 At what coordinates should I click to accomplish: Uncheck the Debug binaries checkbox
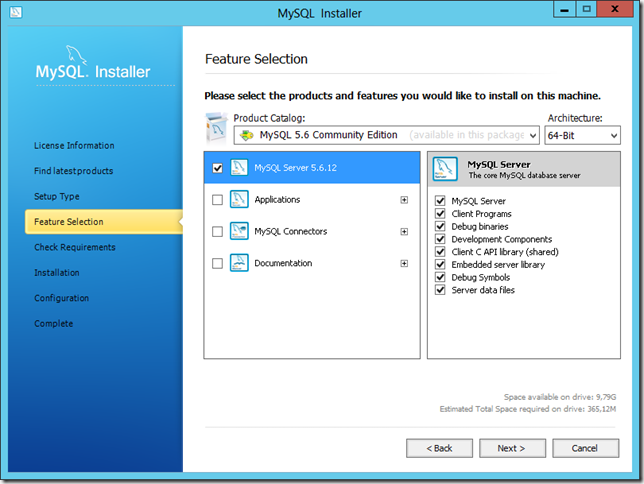[x=440, y=226]
